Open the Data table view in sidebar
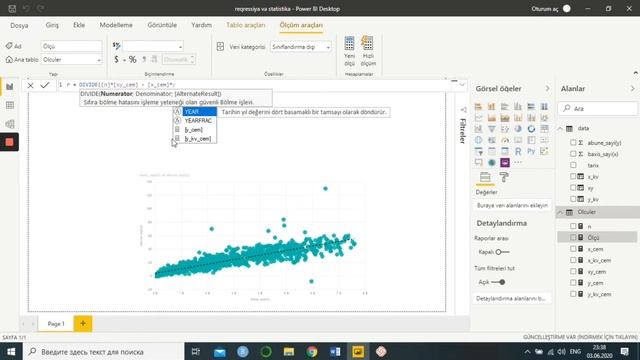 pos(10,105)
